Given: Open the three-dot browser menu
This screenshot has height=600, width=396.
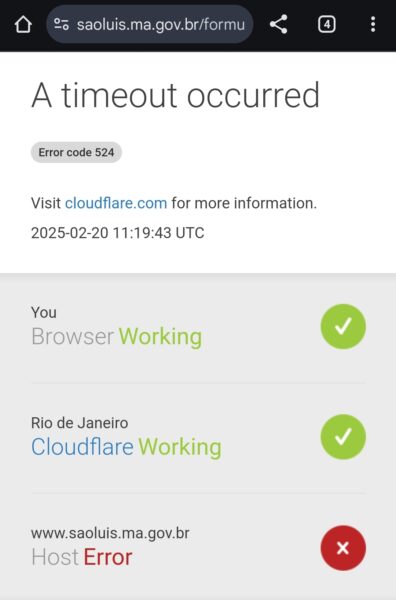Looking at the screenshot, I should pyautogui.click(x=373, y=24).
